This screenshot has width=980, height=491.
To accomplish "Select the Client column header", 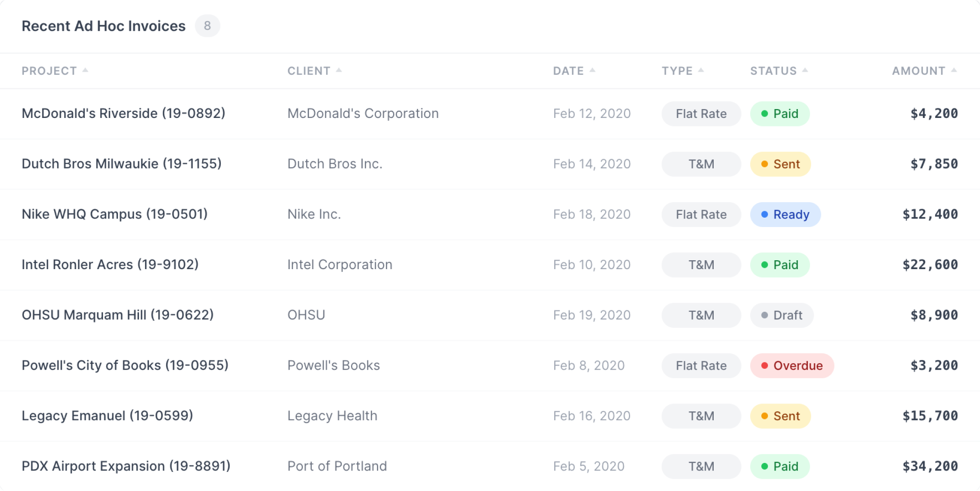I will coord(307,71).
